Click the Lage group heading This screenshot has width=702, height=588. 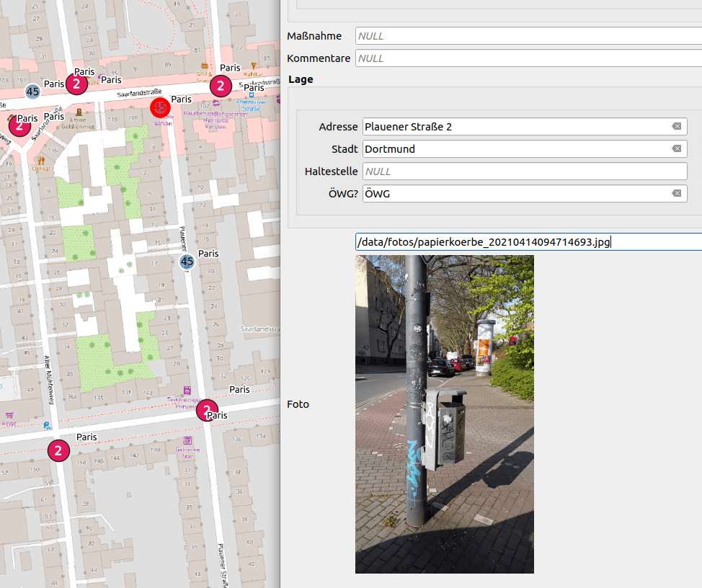[x=301, y=79]
